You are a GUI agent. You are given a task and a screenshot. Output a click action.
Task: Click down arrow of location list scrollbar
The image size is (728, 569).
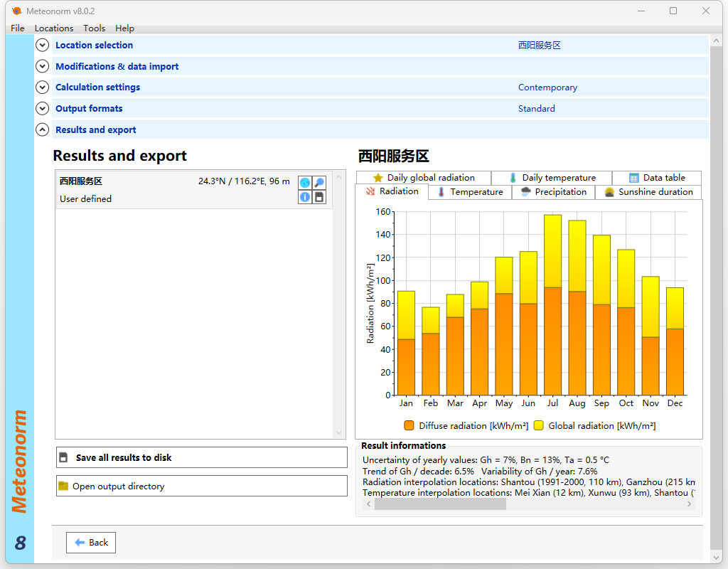tap(339, 432)
